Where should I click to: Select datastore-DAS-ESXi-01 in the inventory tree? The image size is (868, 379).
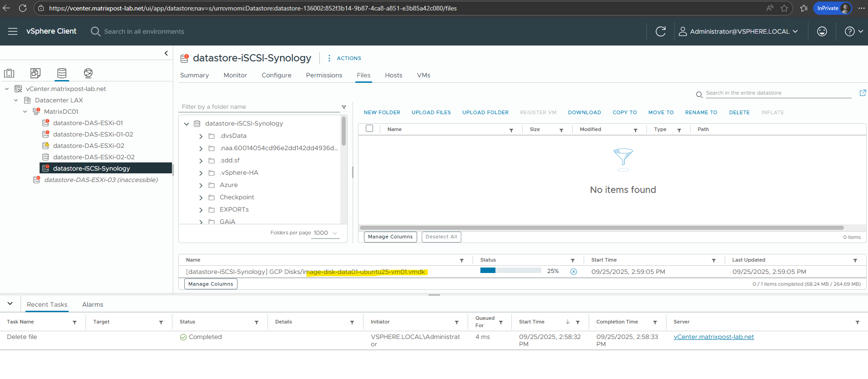coord(88,123)
